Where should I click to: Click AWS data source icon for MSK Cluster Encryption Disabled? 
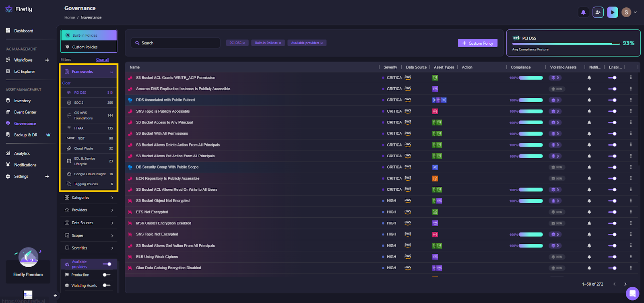tap(408, 223)
